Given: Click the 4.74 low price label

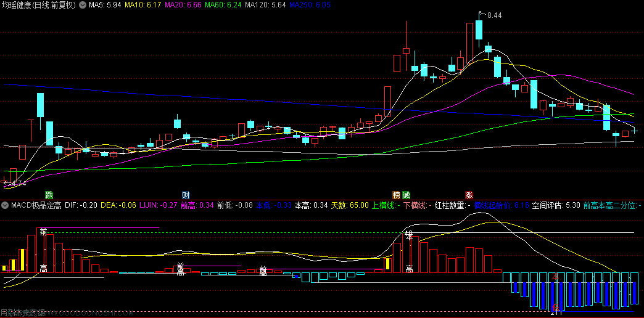Looking at the screenshot, I should (x=19, y=184).
